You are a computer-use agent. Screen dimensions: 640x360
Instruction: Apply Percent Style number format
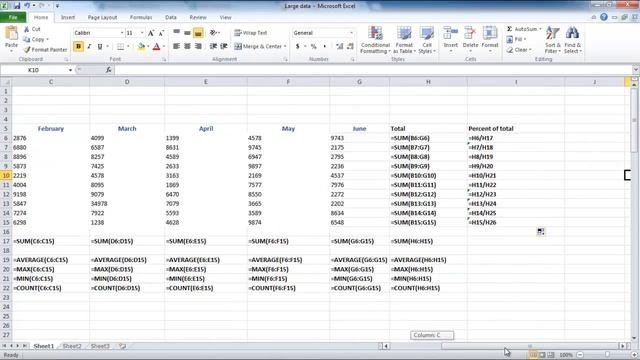tap(313, 47)
